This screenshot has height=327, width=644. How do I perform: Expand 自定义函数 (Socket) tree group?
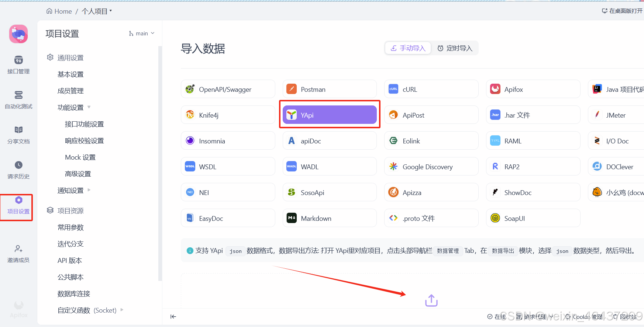(122, 310)
